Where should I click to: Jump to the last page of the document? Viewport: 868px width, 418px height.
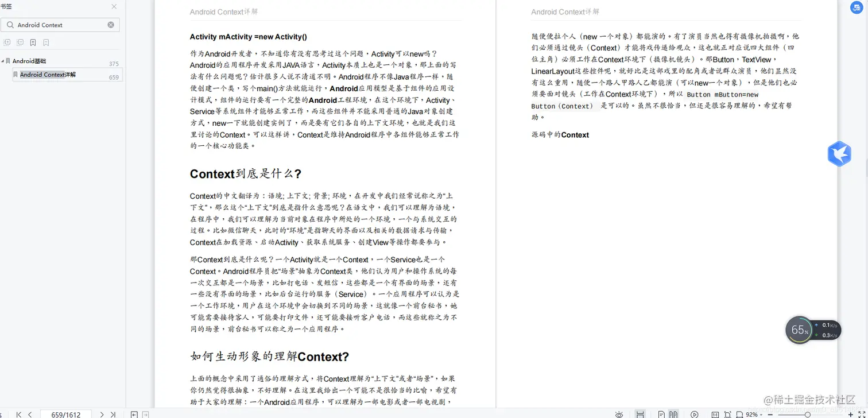pyautogui.click(x=113, y=414)
